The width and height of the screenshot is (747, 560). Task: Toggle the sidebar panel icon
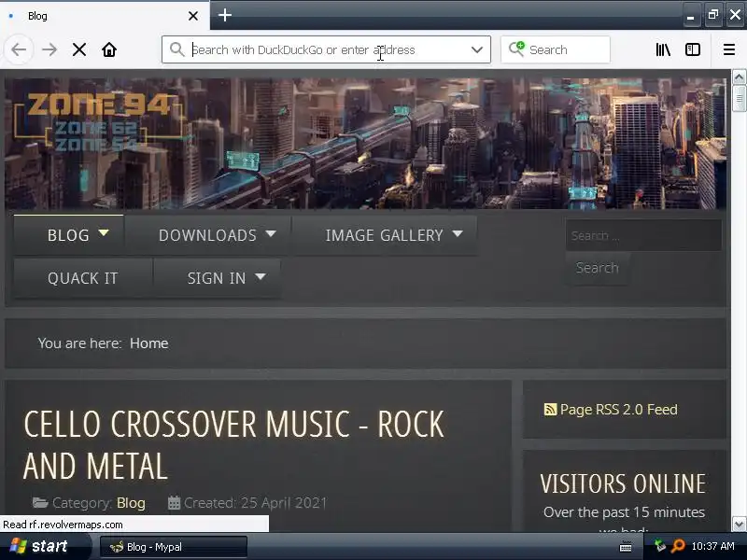692,49
